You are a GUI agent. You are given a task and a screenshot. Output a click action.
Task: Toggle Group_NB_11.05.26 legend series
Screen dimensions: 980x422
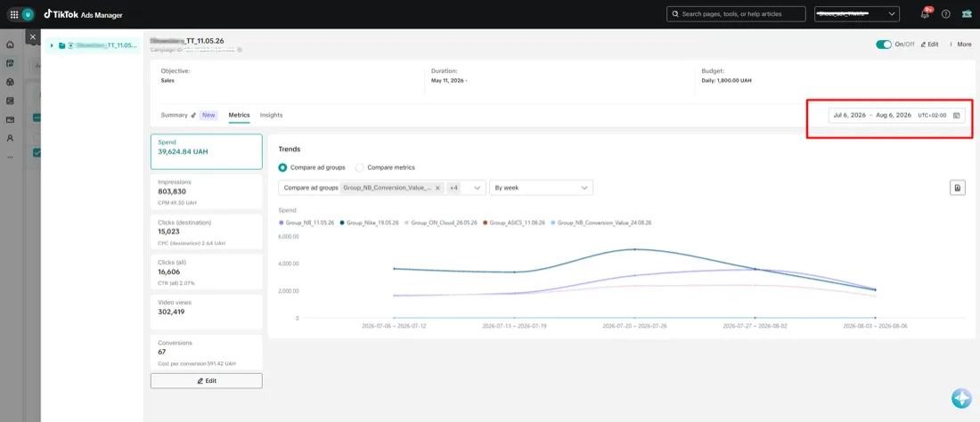306,223
